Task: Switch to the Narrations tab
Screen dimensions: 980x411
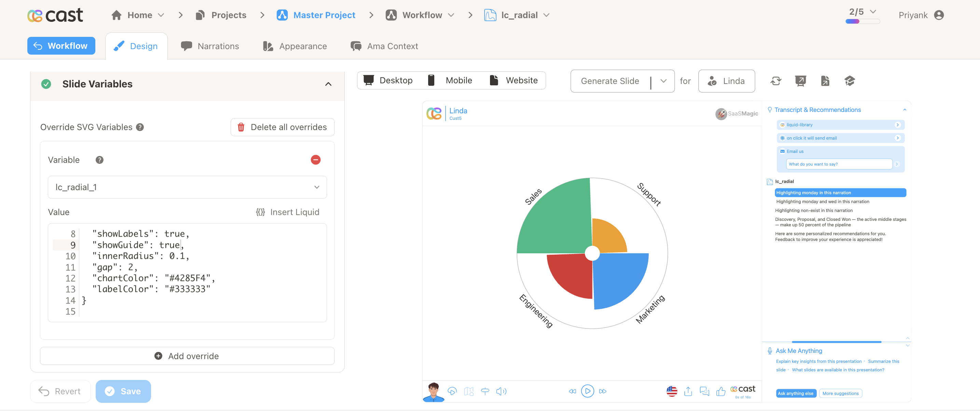Action: click(x=210, y=46)
